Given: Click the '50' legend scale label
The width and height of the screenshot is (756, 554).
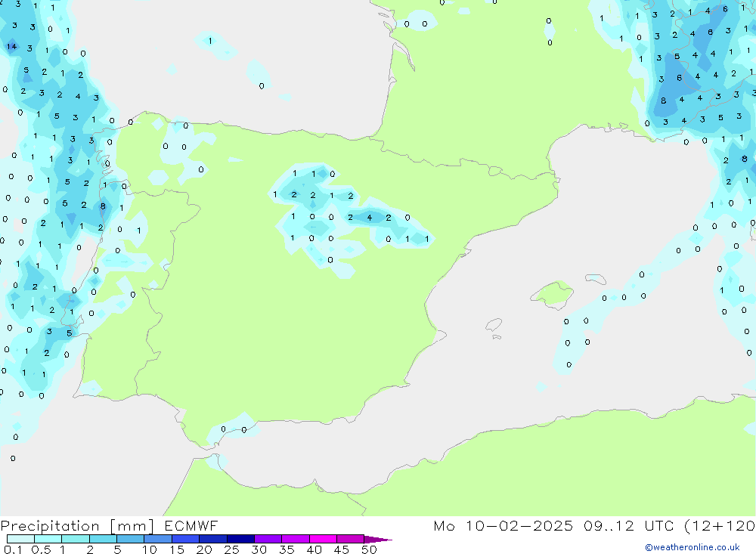Looking at the screenshot, I should pyautogui.click(x=370, y=549).
